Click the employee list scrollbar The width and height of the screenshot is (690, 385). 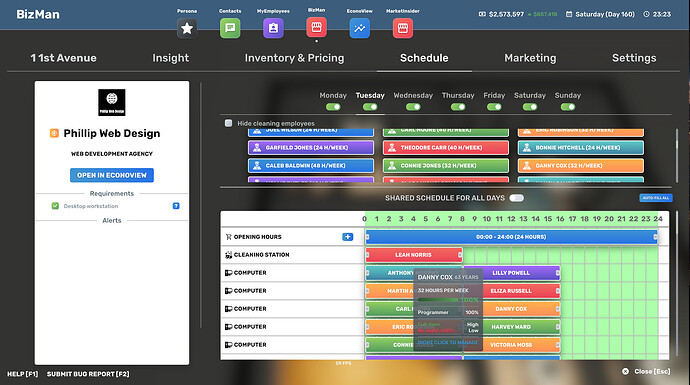click(677, 156)
